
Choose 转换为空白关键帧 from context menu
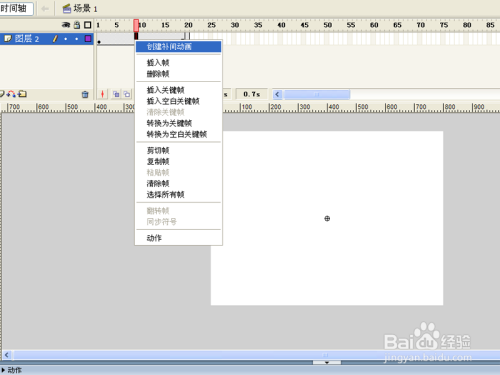tap(178, 134)
